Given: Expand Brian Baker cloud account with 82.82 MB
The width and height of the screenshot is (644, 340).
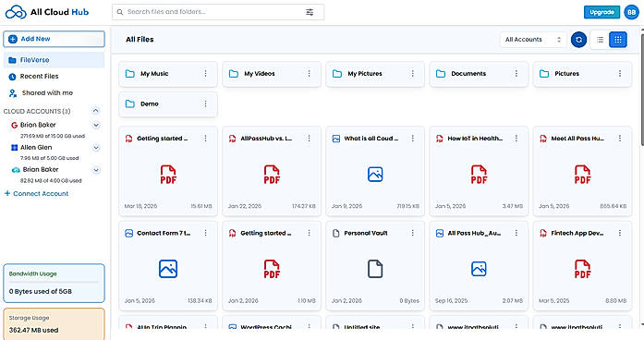Looking at the screenshot, I should pos(96,170).
